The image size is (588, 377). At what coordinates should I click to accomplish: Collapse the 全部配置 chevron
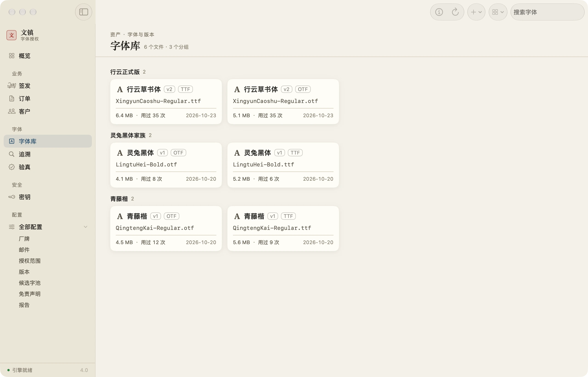pyautogui.click(x=86, y=227)
